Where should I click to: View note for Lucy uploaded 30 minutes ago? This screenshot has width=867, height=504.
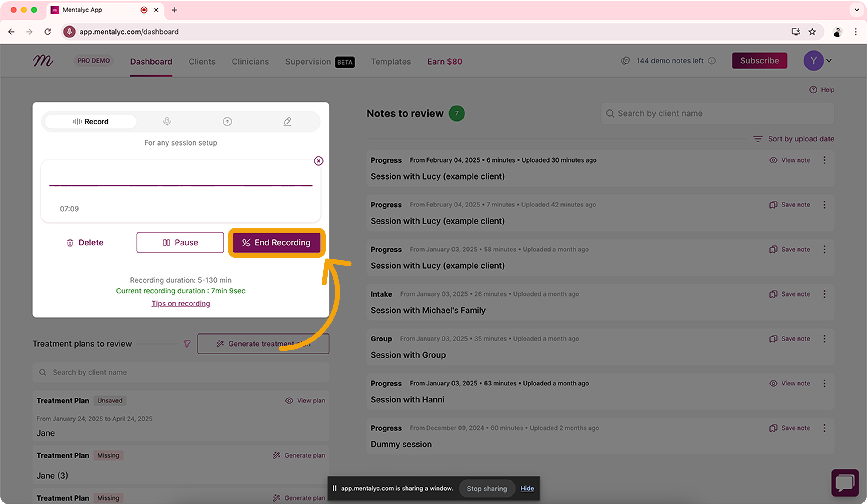pos(790,160)
